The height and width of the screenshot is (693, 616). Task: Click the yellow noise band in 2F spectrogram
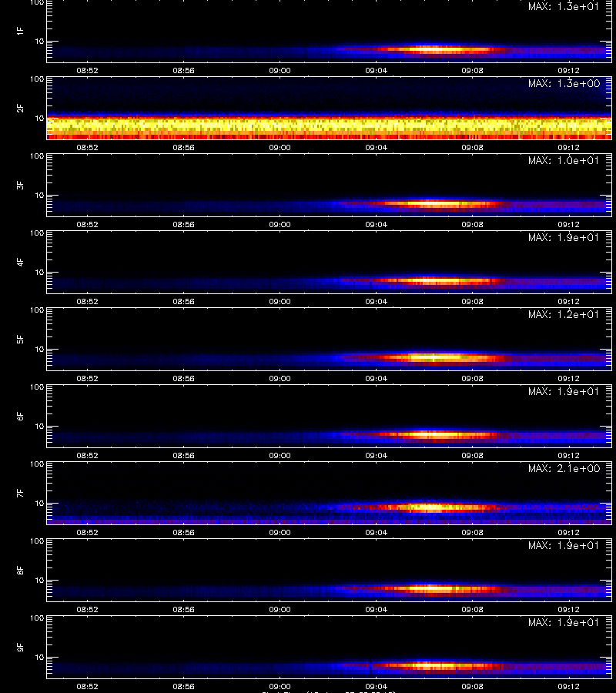coord(329,126)
